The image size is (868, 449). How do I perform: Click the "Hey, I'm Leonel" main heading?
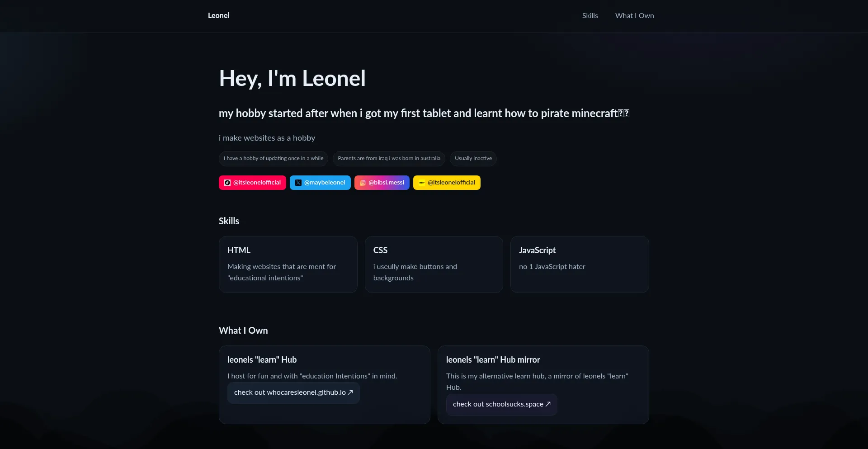[x=292, y=79]
